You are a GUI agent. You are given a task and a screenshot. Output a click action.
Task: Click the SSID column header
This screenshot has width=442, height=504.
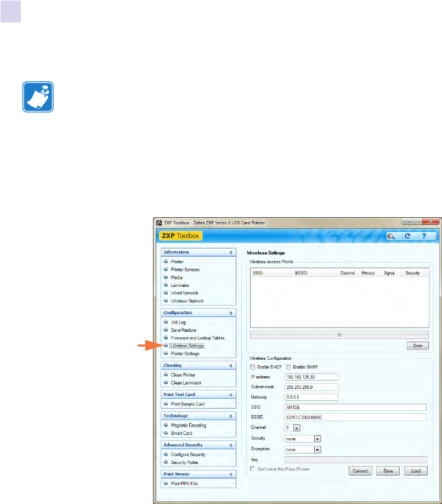click(258, 273)
